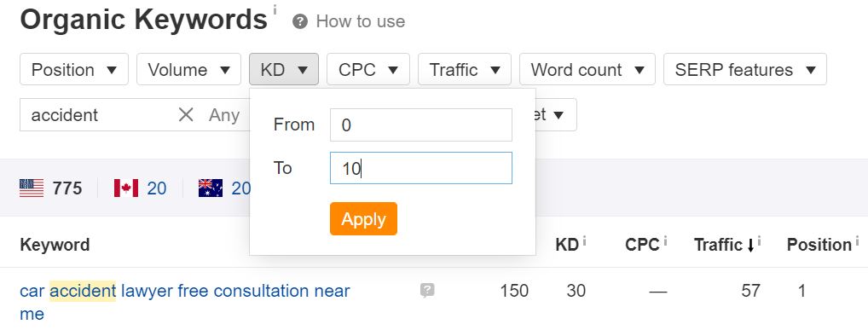This screenshot has width=868, height=330.
Task: Apply the KD range filter
Action: [364, 218]
